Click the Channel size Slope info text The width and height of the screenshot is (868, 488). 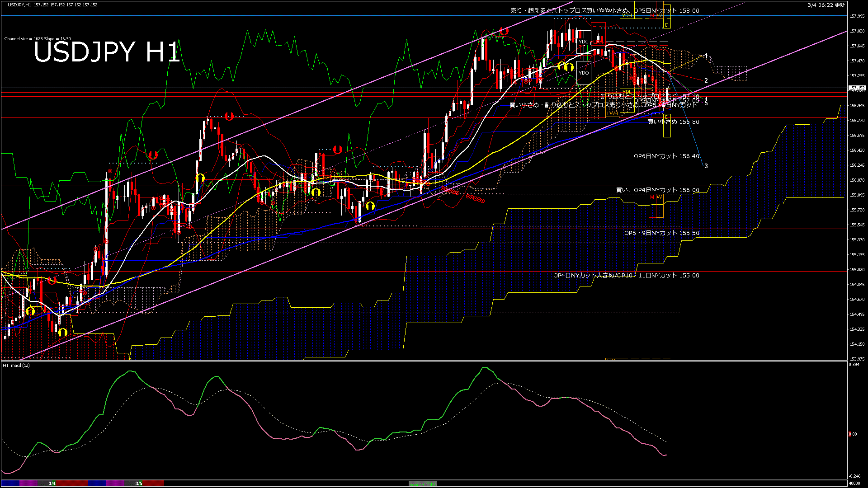tap(38, 39)
